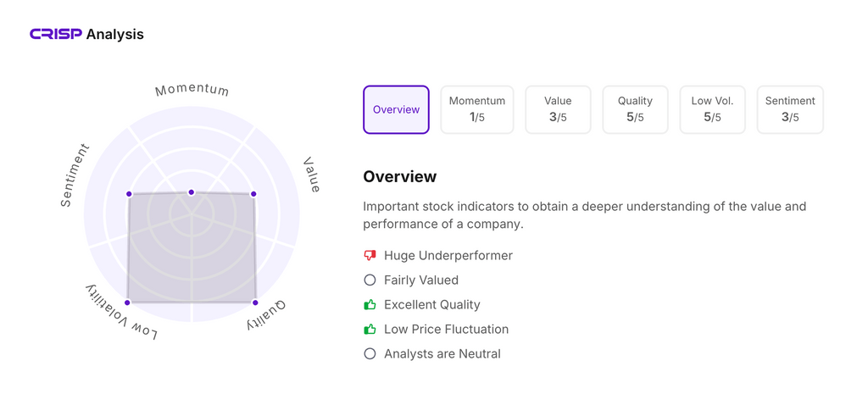Open the Low Vol. 5/5 tab
The height and width of the screenshot is (394, 868).
pos(712,109)
